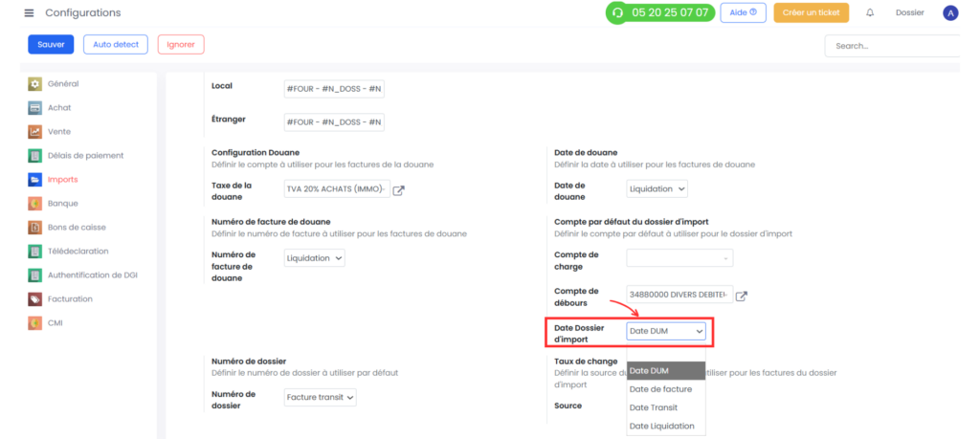
Task: Go to Télédeclaration settings section
Action: tap(78, 251)
